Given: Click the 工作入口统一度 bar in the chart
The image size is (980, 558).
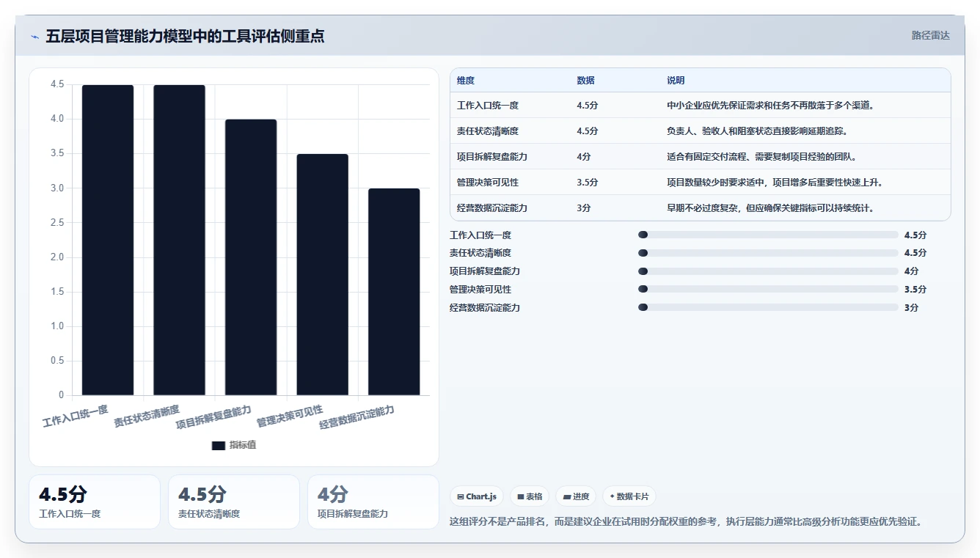Looking at the screenshot, I should point(108,240).
